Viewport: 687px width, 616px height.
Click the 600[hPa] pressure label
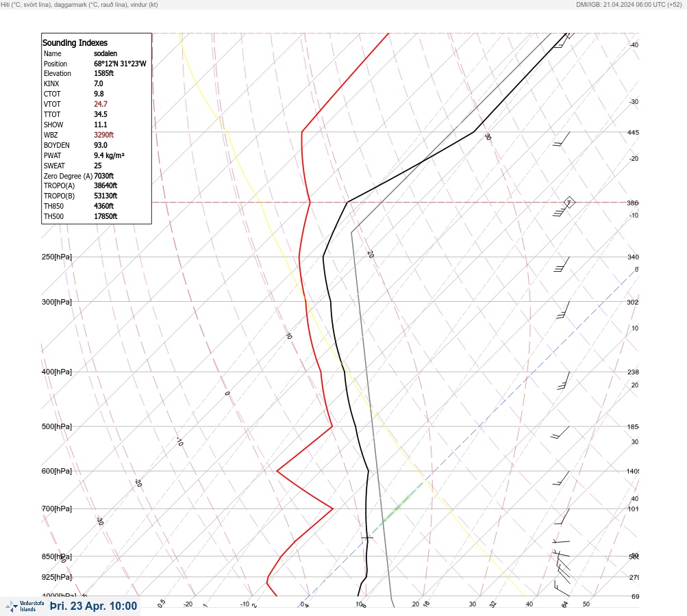pos(57,471)
